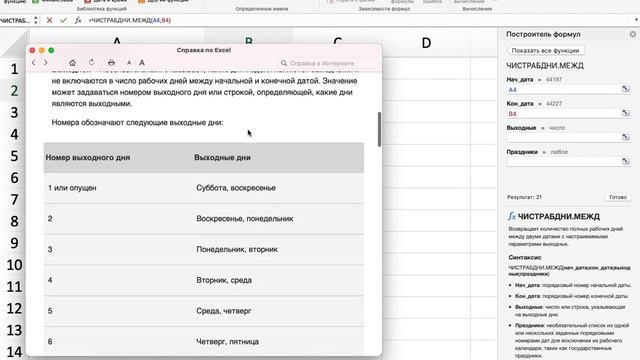Click 'Понедельник, вторник' table cell
The width and height of the screenshot is (640, 360).
point(237,249)
